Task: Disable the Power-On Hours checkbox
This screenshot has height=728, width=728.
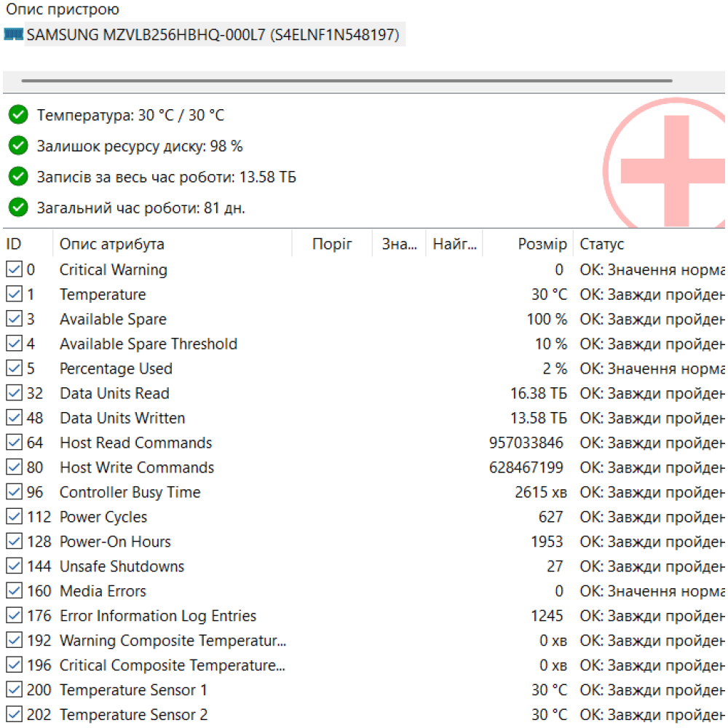Action: pyautogui.click(x=14, y=542)
